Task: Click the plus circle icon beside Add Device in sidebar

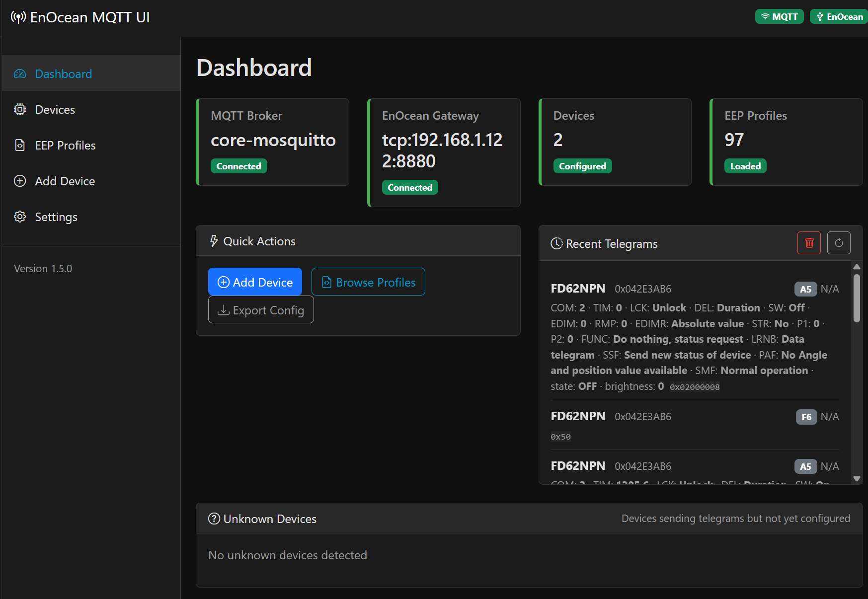Action: tap(20, 181)
